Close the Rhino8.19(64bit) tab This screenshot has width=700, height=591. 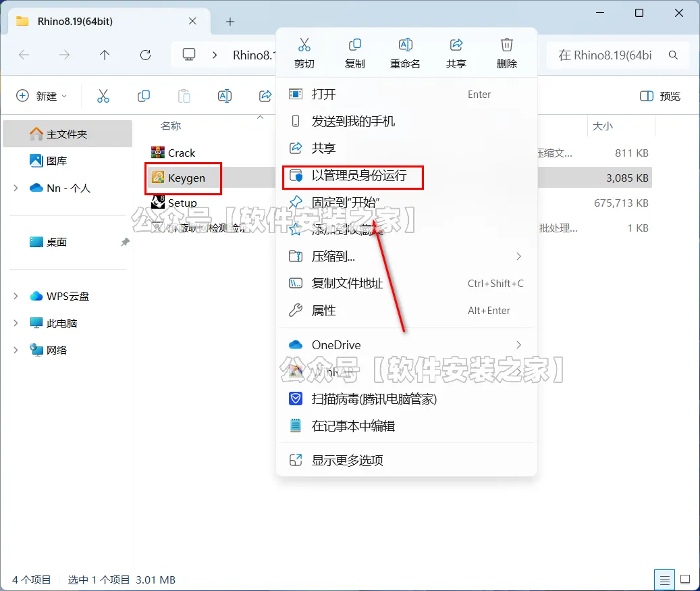[192, 21]
